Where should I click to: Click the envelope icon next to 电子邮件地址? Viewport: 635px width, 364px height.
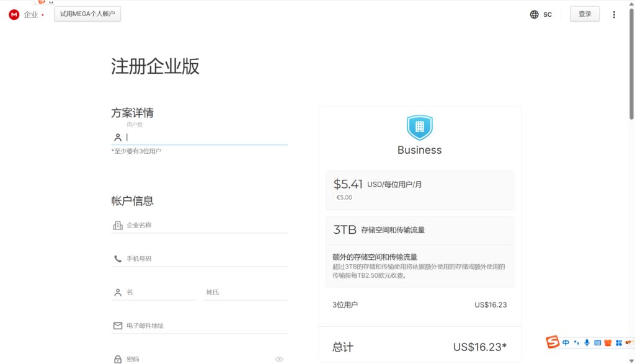pos(117,325)
